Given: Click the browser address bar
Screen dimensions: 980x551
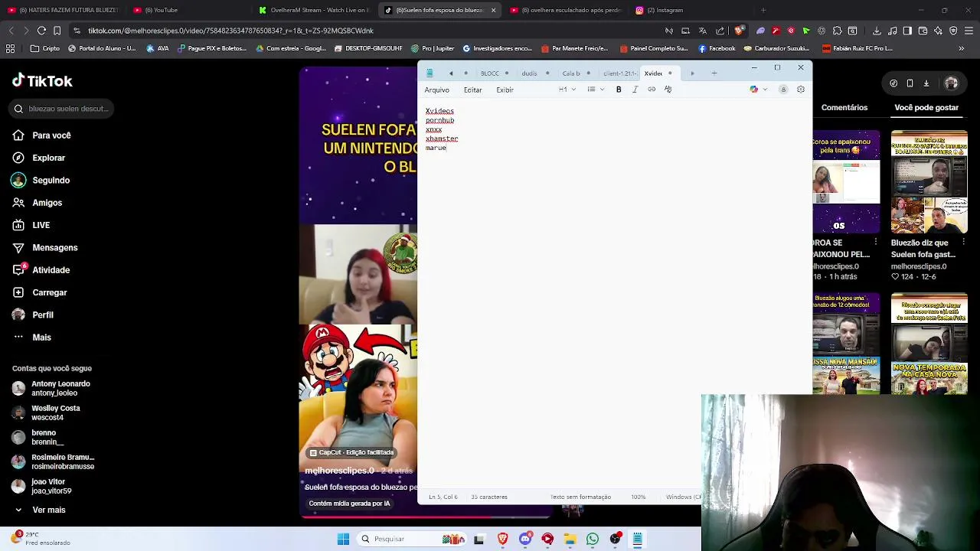Looking at the screenshot, I should pyautogui.click(x=367, y=31).
